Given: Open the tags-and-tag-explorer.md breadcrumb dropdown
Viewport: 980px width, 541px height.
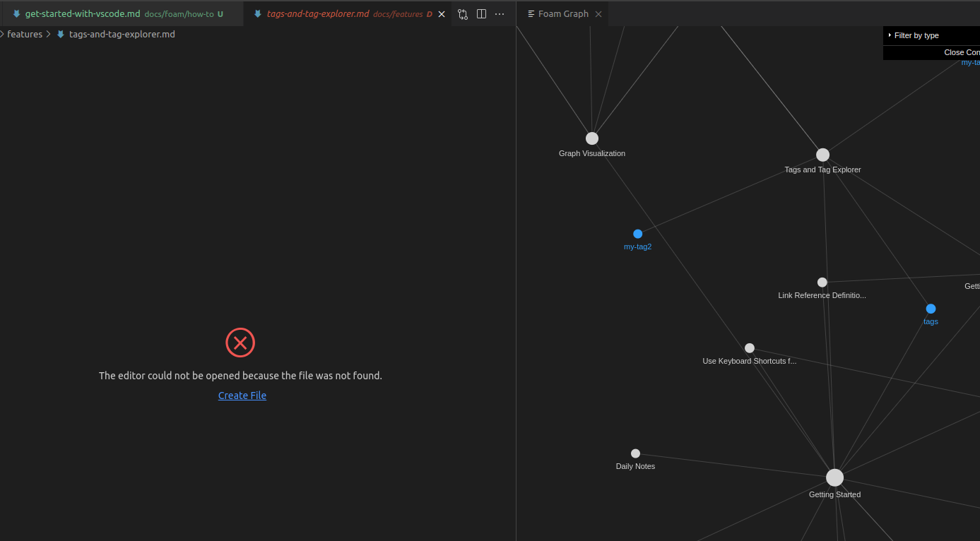Looking at the screenshot, I should pos(122,34).
